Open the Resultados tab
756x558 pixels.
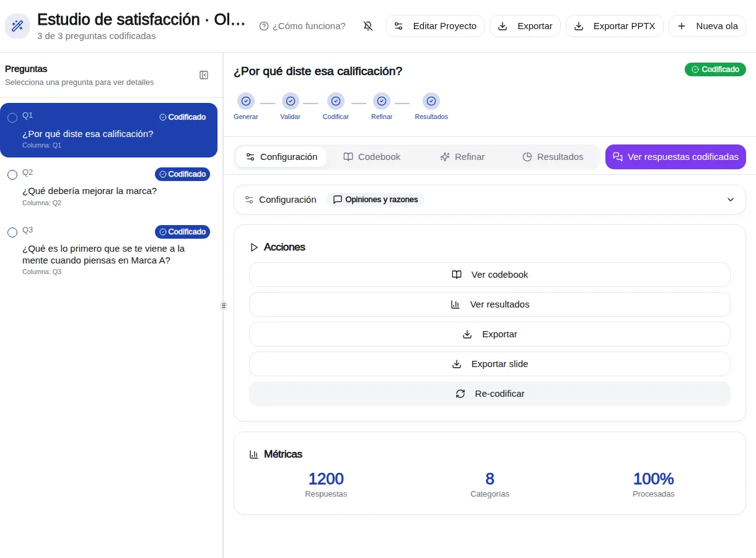coord(553,157)
